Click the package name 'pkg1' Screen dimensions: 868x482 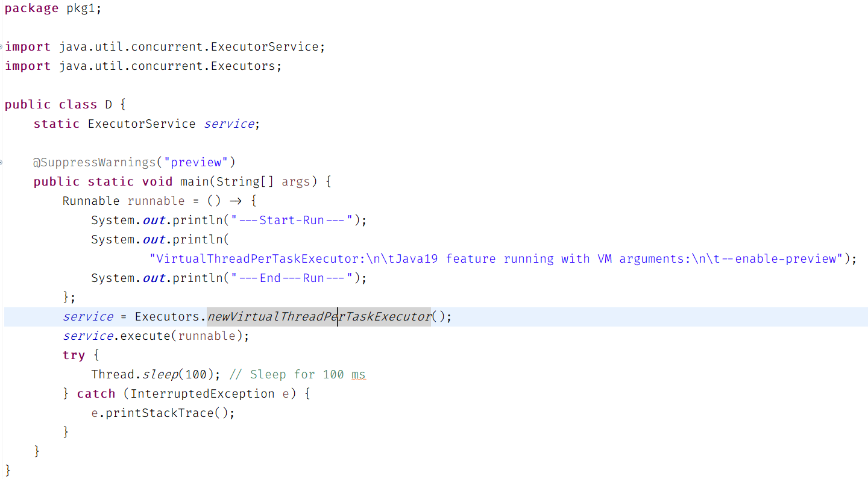tap(81, 8)
